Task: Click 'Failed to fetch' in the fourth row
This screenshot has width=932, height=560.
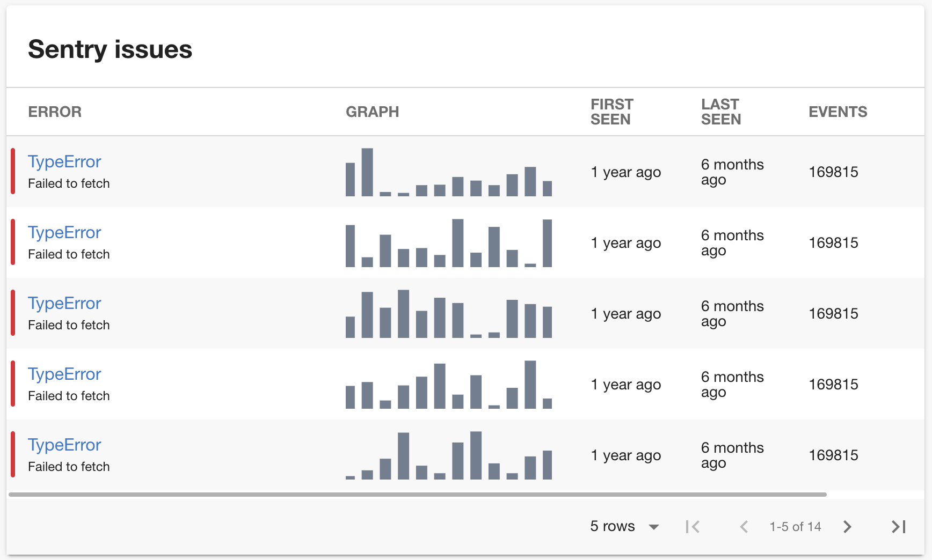Action: click(69, 396)
